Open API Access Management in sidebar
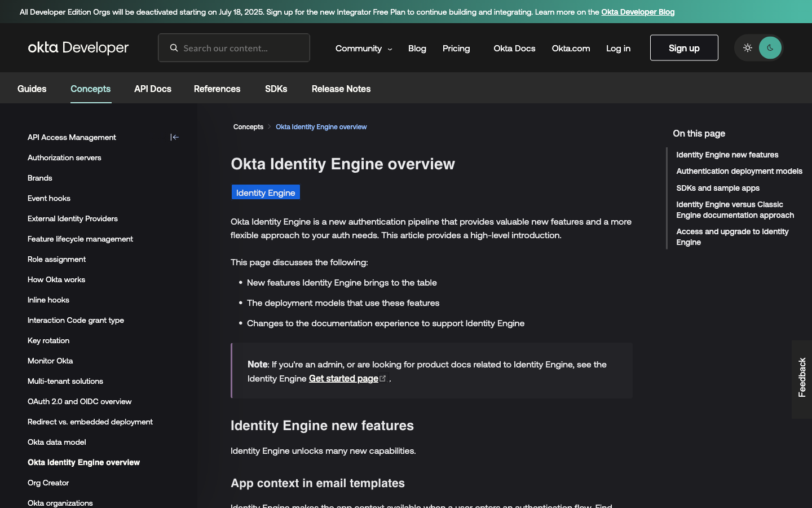 tap(72, 137)
